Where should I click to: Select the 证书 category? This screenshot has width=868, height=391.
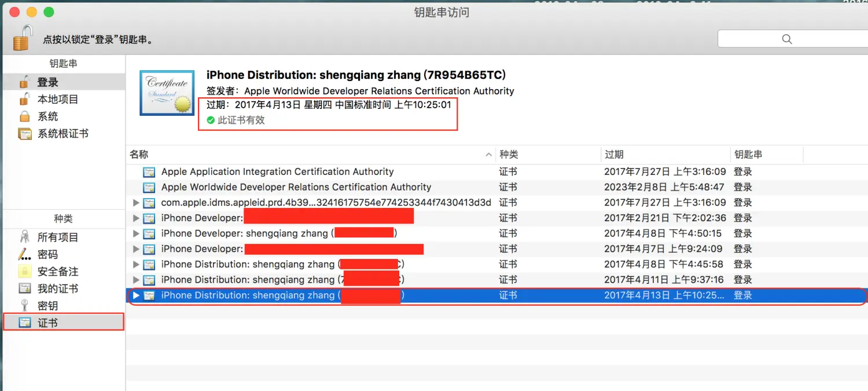(64, 322)
